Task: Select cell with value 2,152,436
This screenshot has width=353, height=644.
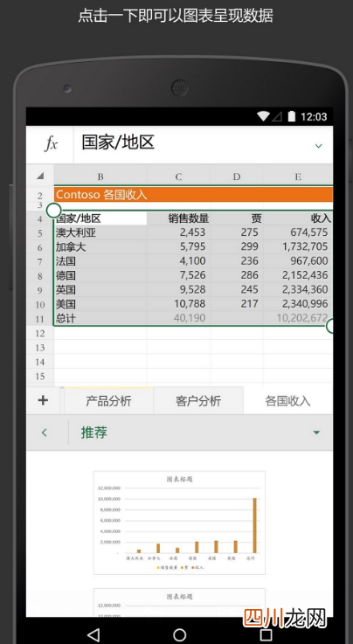Action: click(x=298, y=275)
